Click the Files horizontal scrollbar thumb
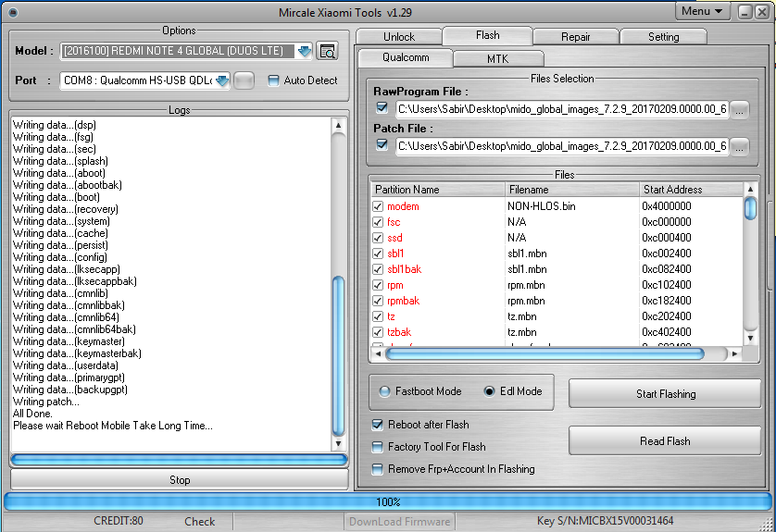The height and width of the screenshot is (532, 776). pyautogui.click(x=544, y=353)
